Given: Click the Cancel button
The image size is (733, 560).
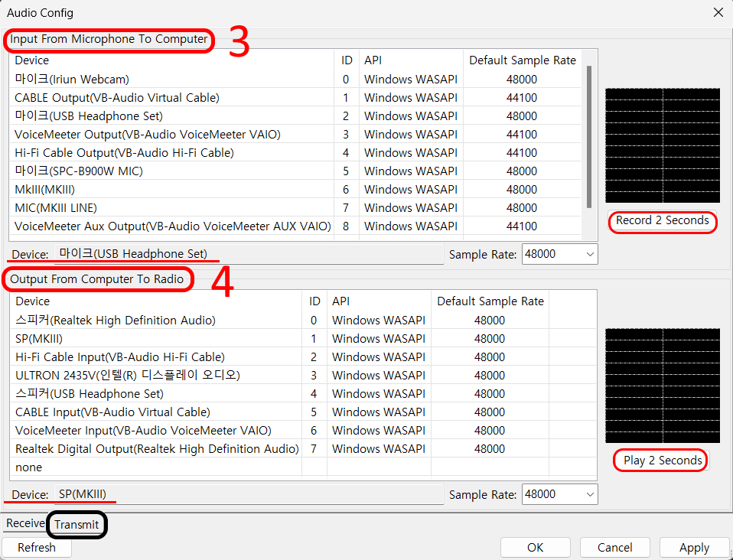Looking at the screenshot, I should [614, 547].
